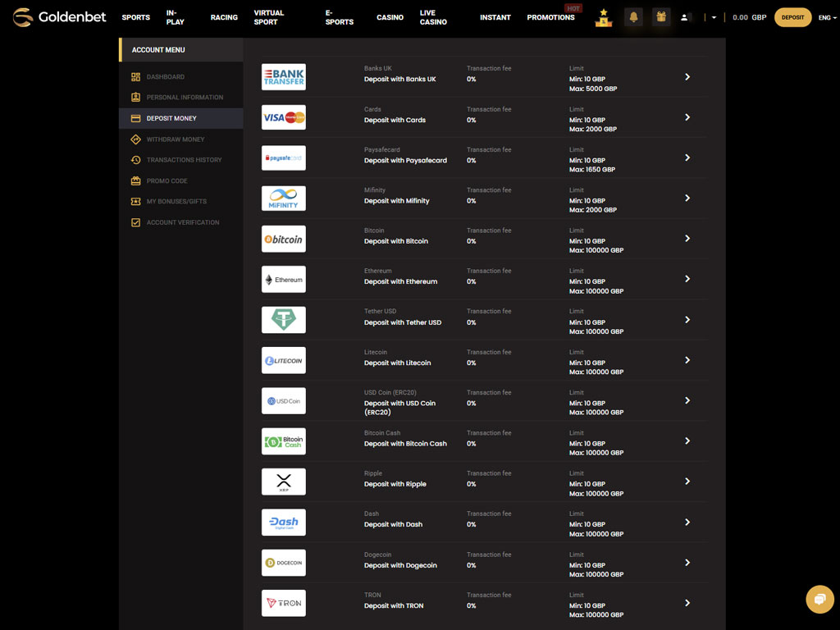The width and height of the screenshot is (840, 630).
Task: Open the Casino menu
Action: coord(390,18)
